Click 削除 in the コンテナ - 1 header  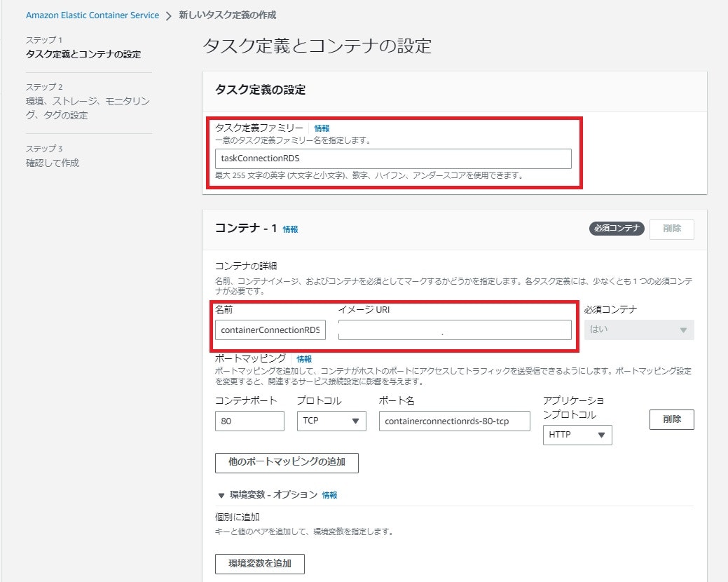point(671,229)
